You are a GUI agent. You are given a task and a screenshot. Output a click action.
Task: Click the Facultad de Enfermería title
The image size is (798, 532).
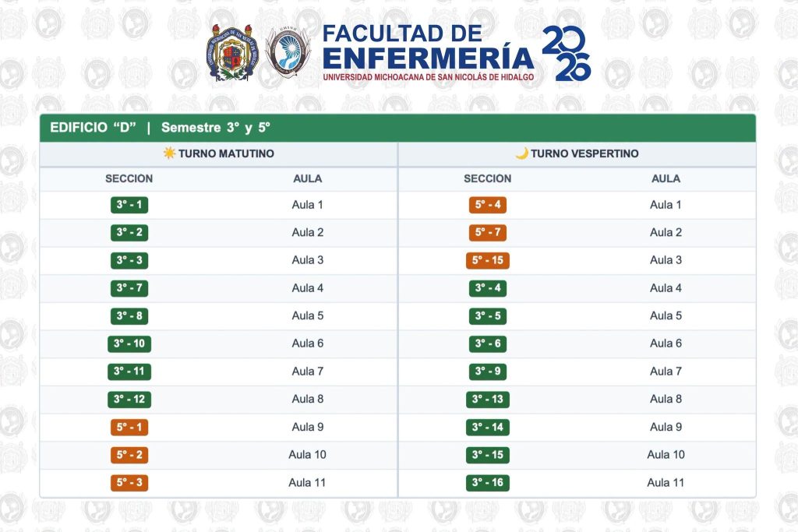click(428, 47)
